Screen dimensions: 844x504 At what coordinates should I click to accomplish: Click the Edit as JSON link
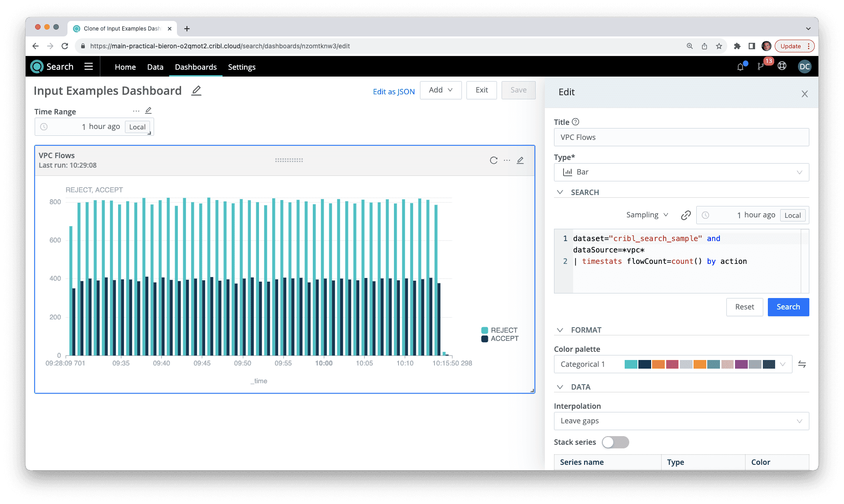pyautogui.click(x=394, y=92)
